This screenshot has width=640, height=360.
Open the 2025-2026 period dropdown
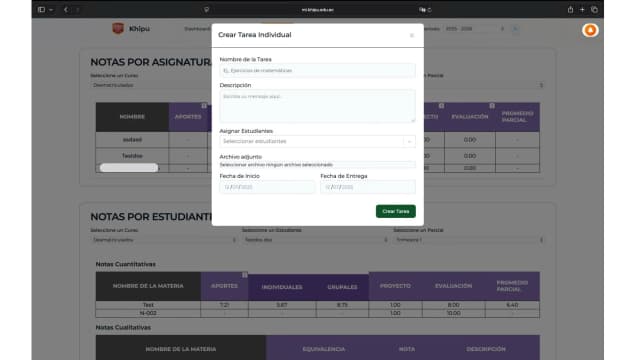(476, 29)
